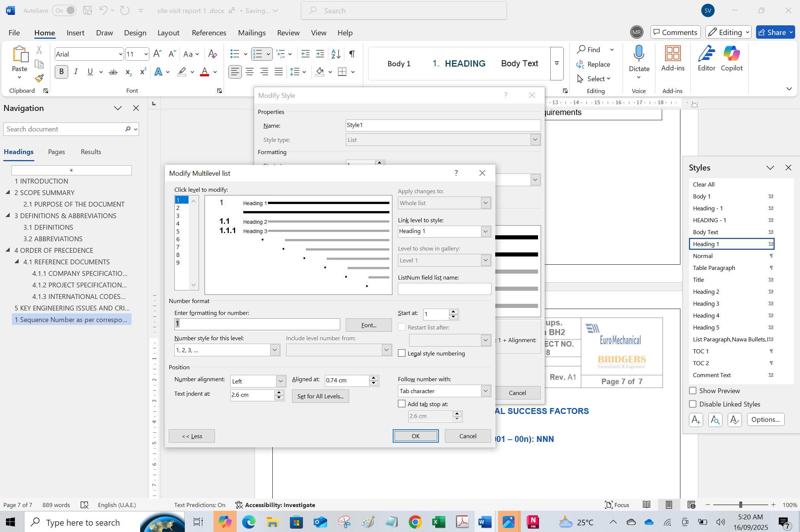Open the Follow number with dropdown
The width and height of the screenshot is (800, 532).
(485, 391)
